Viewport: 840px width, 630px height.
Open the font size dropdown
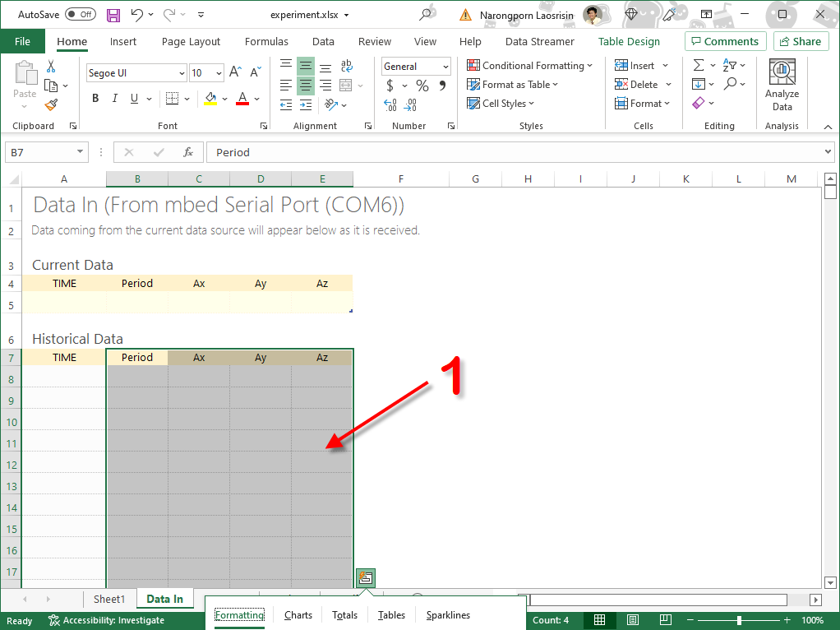(219, 73)
